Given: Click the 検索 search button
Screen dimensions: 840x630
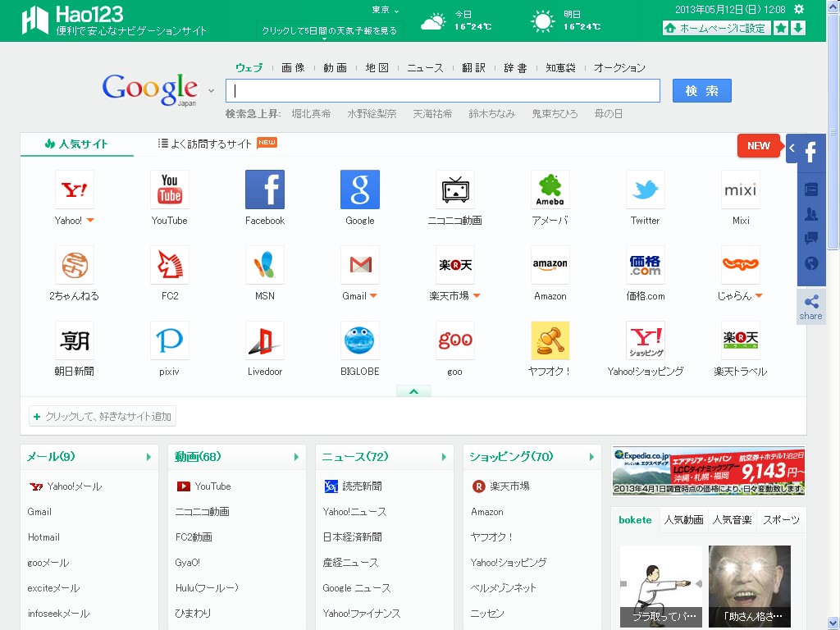Looking at the screenshot, I should (x=702, y=91).
